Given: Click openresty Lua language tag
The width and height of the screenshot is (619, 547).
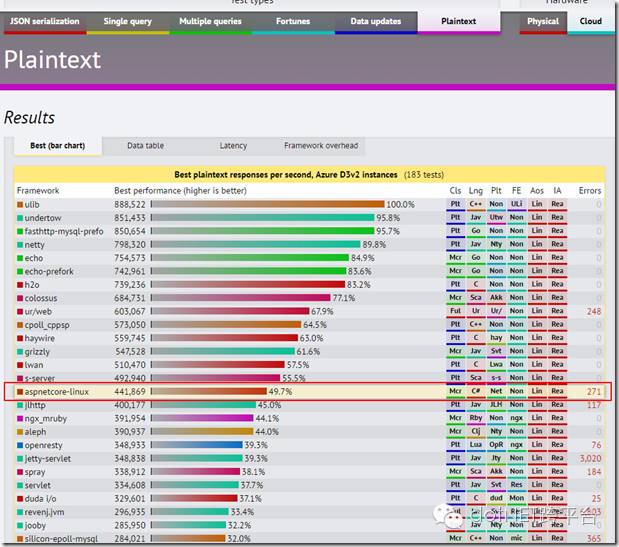Looking at the screenshot, I should click(x=476, y=445).
